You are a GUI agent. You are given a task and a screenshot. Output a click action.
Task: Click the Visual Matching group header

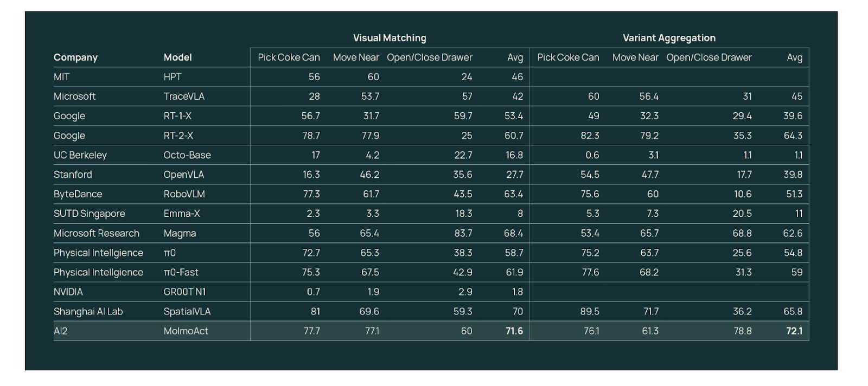390,38
